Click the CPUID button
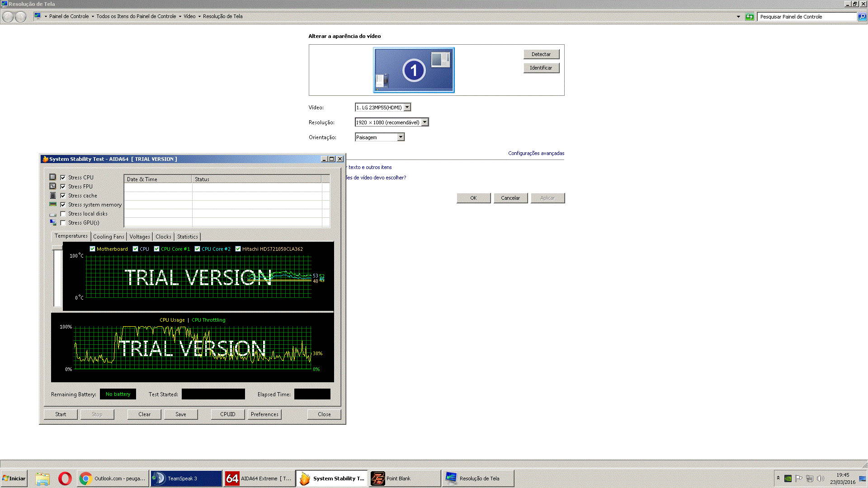 point(228,414)
